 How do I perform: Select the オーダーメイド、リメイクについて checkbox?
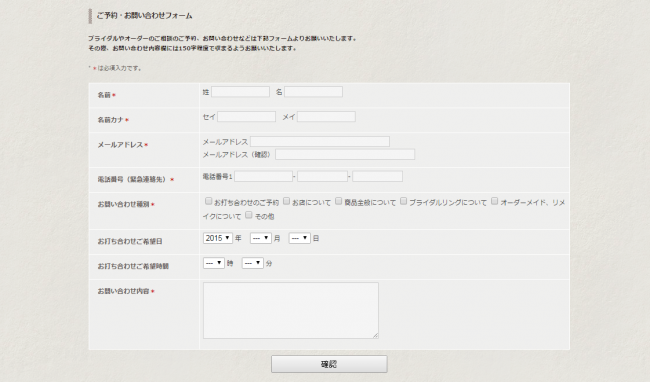tap(495, 201)
